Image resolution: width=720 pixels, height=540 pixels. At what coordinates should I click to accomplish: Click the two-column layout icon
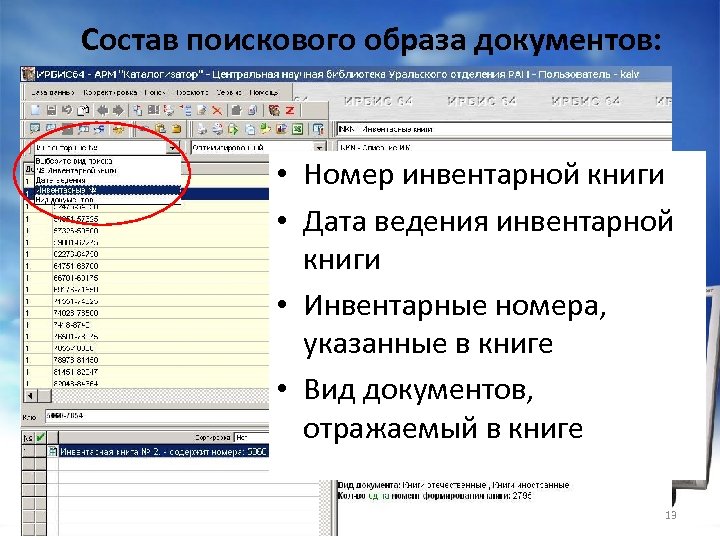tap(153, 110)
